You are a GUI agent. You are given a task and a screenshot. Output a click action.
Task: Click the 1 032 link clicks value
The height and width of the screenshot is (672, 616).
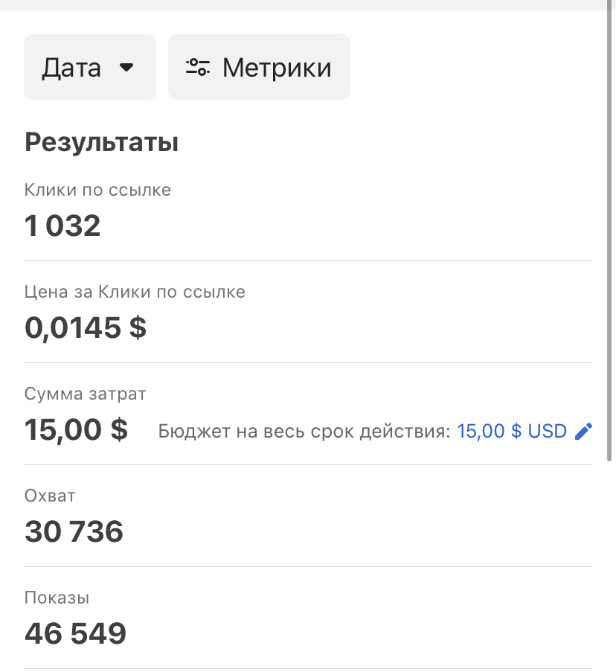coord(62,225)
